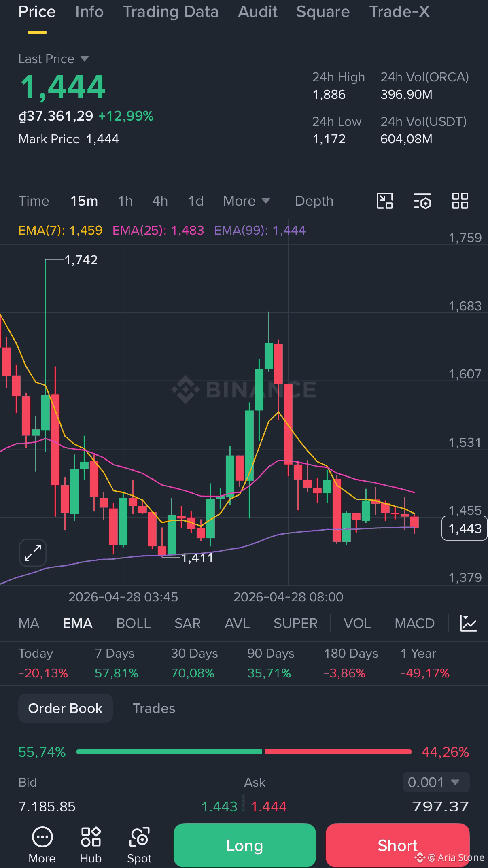The height and width of the screenshot is (868, 488).
Task: Select the Time chart interval
Action: [x=34, y=201]
